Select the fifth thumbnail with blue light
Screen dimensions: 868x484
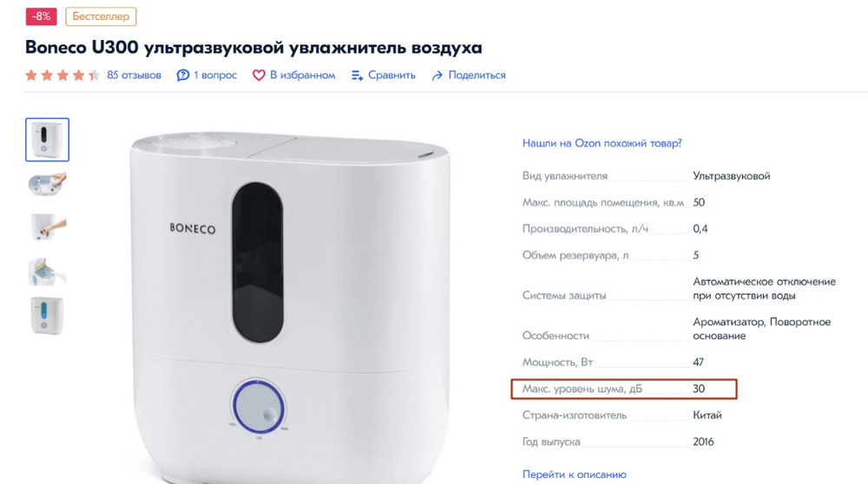pos(47,315)
